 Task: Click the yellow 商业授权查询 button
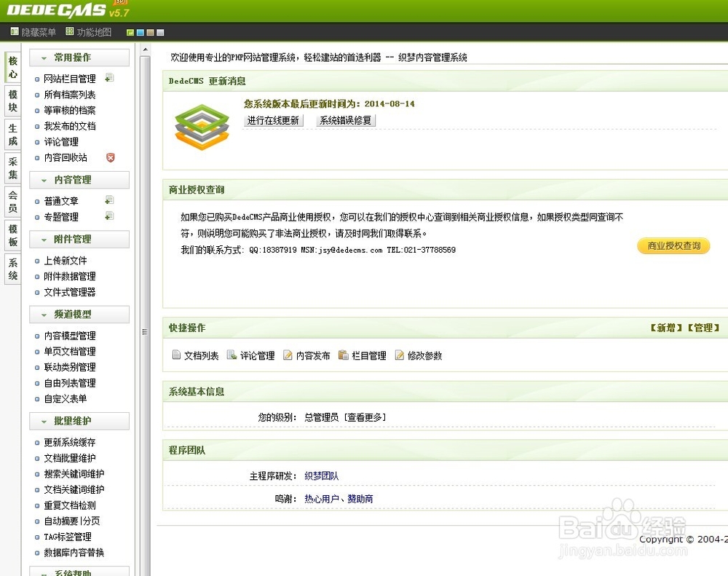(x=673, y=245)
